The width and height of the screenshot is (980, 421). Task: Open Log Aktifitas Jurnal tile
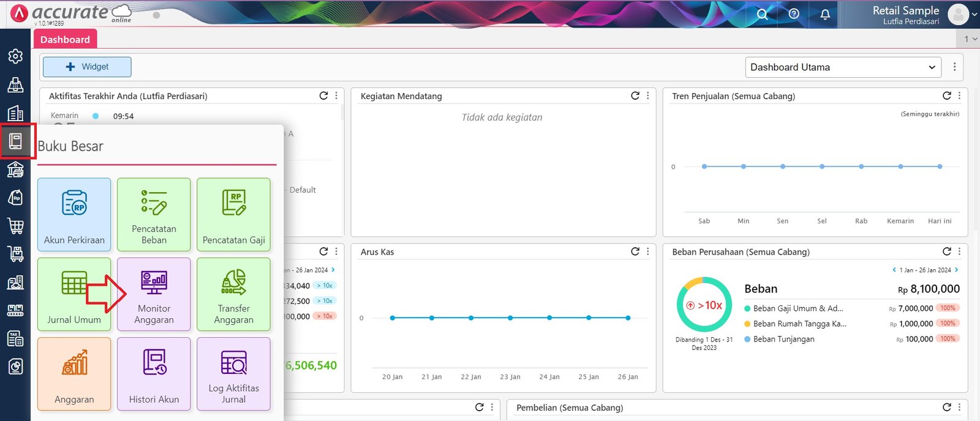(233, 373)
